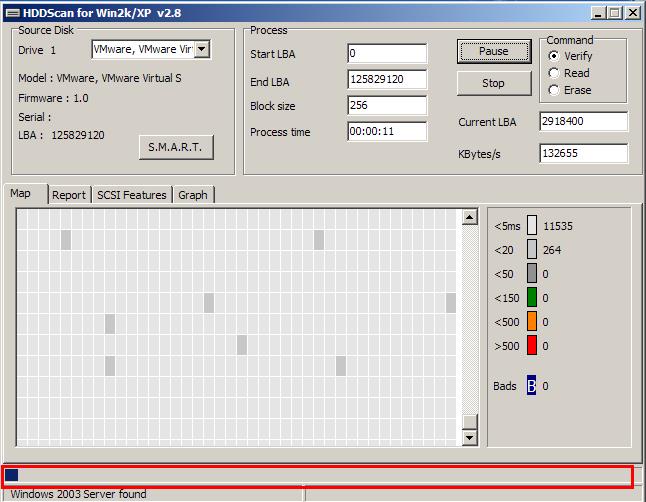
Task: Click the >500 red legend swatch
Action: [532, 345]
